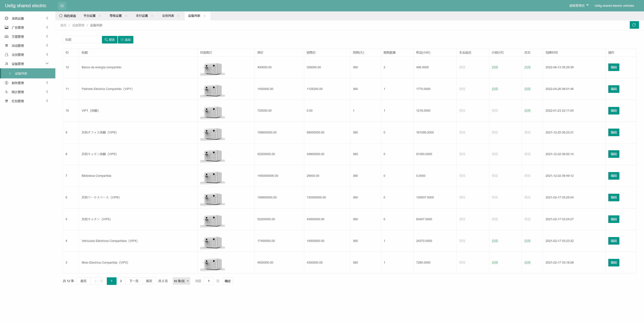The width and height of the screenshot is (644, 322).
Task: Click the 财务管理 dollar icon
Action: (7, 83)
